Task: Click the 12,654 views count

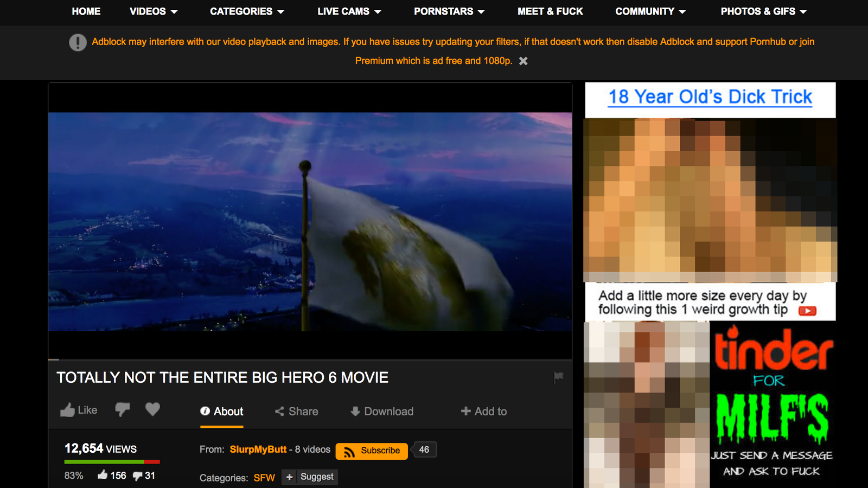Action: [x=100, y=448]
